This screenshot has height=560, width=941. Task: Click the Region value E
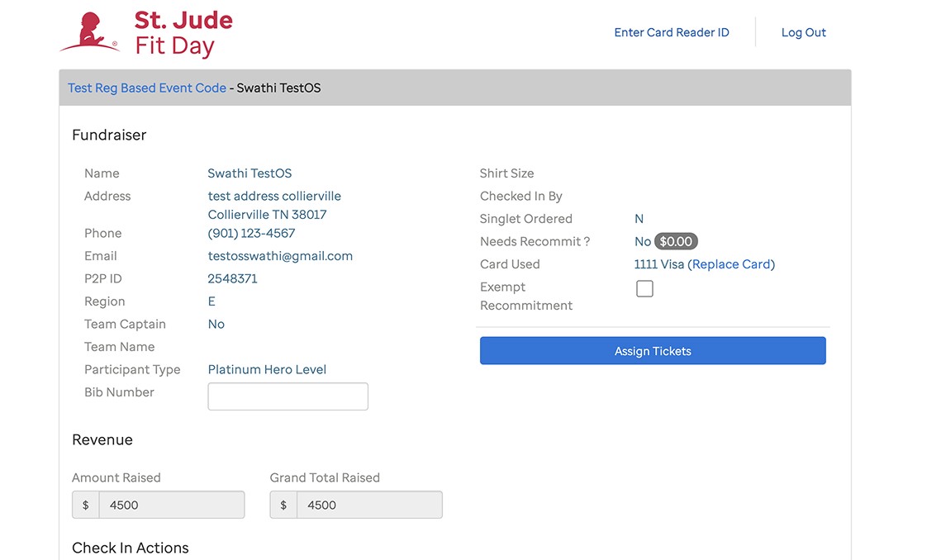pyautogui.click(x=211, y=301)
